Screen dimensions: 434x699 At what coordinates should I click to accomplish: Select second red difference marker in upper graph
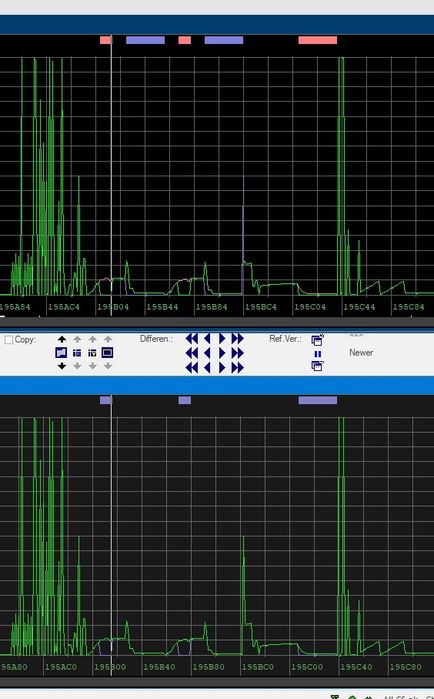click(x=184, y=40)
